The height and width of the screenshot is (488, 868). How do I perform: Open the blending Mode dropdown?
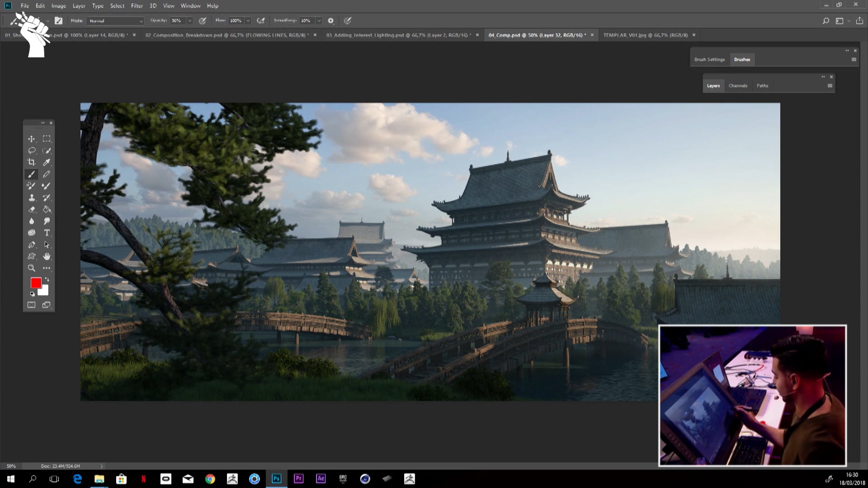pyautogui.click(x=116, y=21)
